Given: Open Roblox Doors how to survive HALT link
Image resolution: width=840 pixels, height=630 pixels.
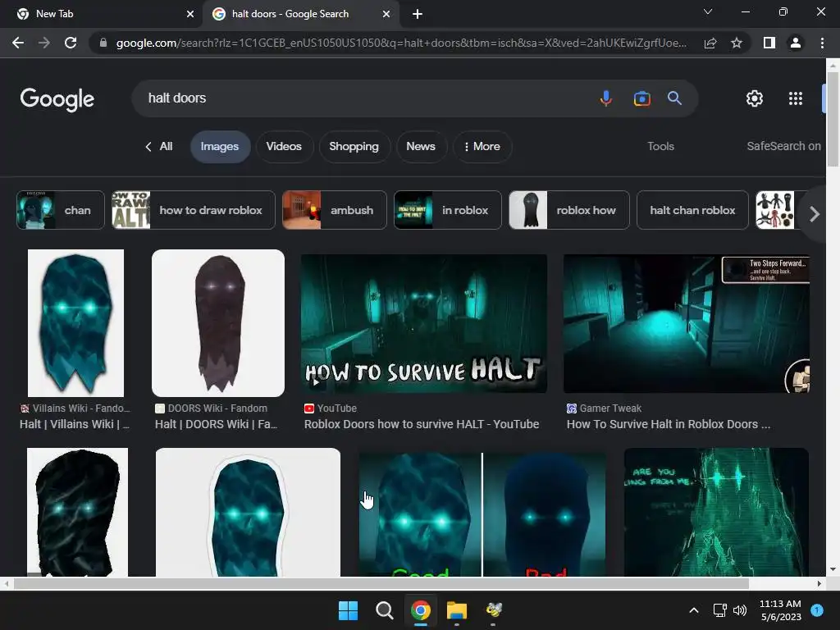Looking at the screenshot, I should pos(422,424).
